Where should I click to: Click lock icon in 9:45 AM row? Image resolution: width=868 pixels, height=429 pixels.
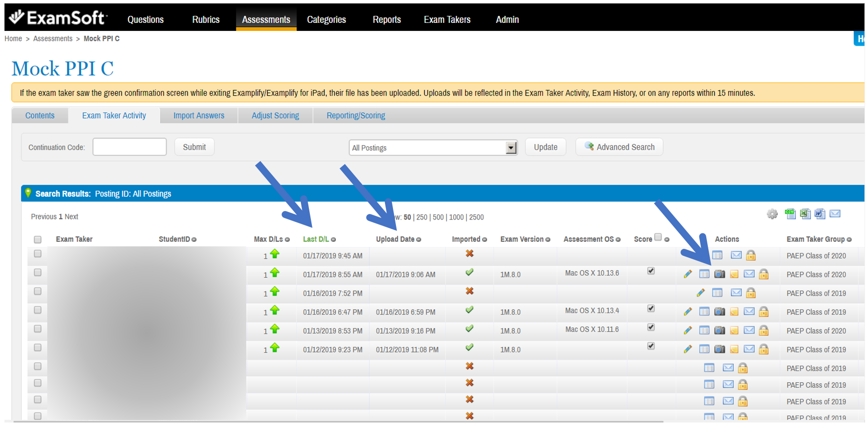[x=751, y=255]
